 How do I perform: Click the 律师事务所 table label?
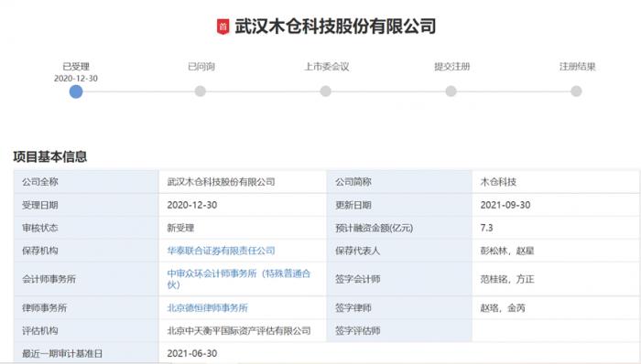(x=44, y=307)
